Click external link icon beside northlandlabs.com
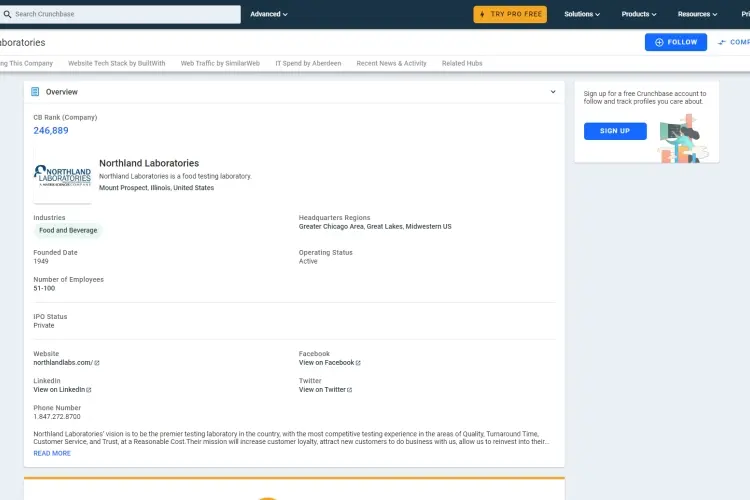 coord(97,363)
